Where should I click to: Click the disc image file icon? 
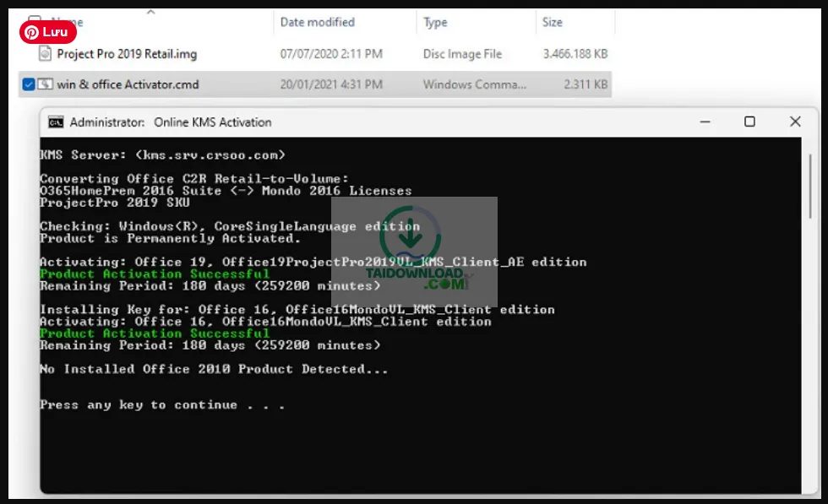[45, 54]
